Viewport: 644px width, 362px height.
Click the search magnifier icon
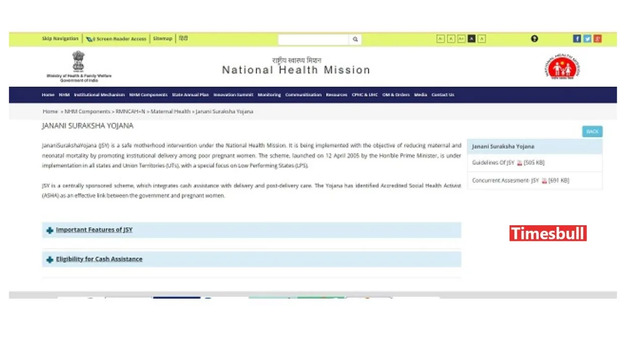coord(355,39)
